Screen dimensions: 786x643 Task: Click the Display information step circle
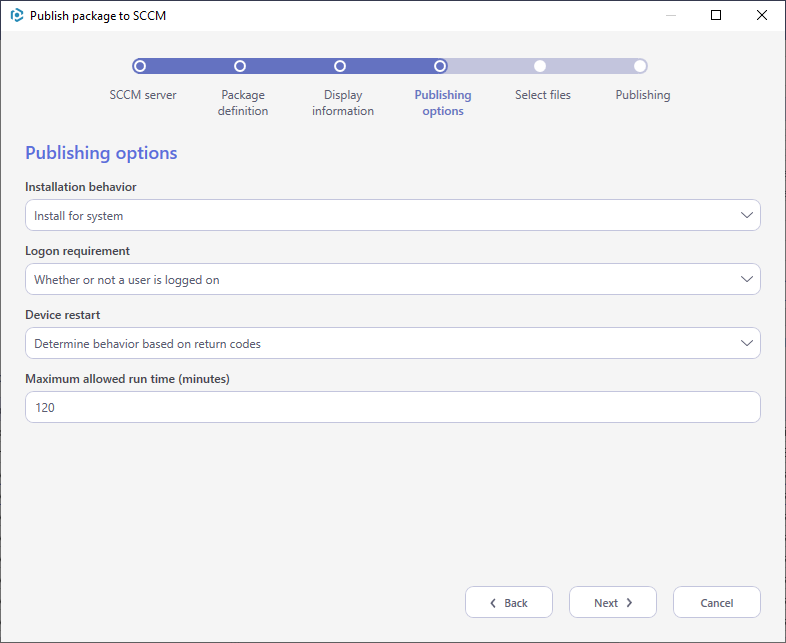click(340, 66)
